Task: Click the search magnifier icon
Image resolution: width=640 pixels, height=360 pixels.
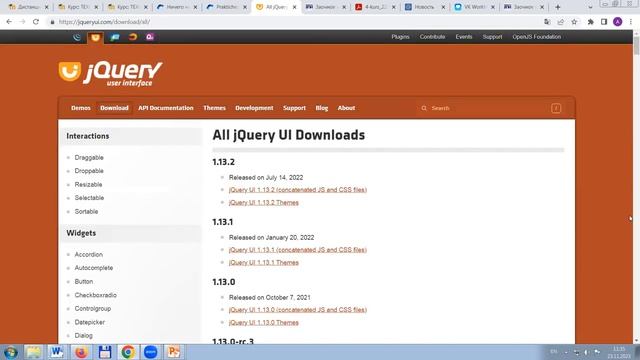Action: coord(424,108)
